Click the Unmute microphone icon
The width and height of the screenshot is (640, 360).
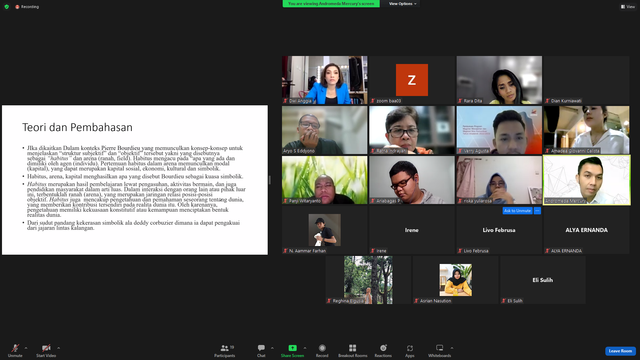15,348
